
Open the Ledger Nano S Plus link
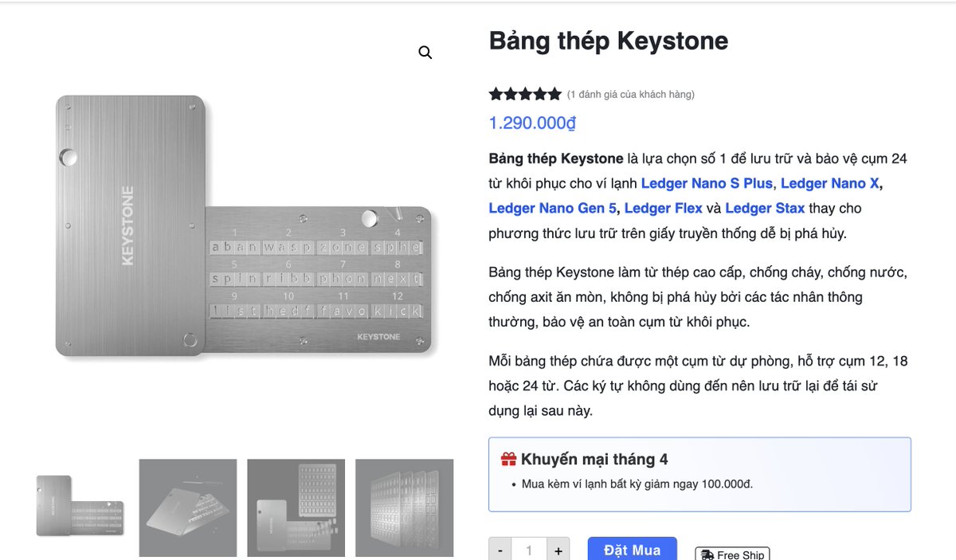coord(707,183)
